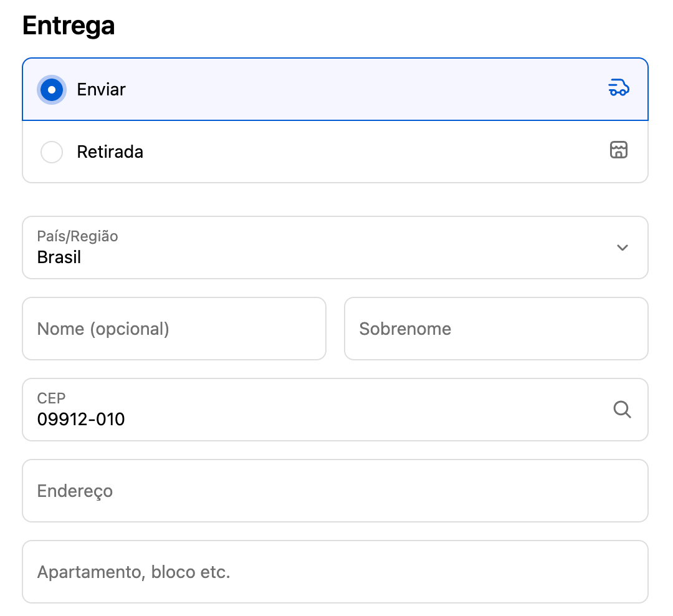Focus the Nome (opcional) input field

[x=174, y=329]
